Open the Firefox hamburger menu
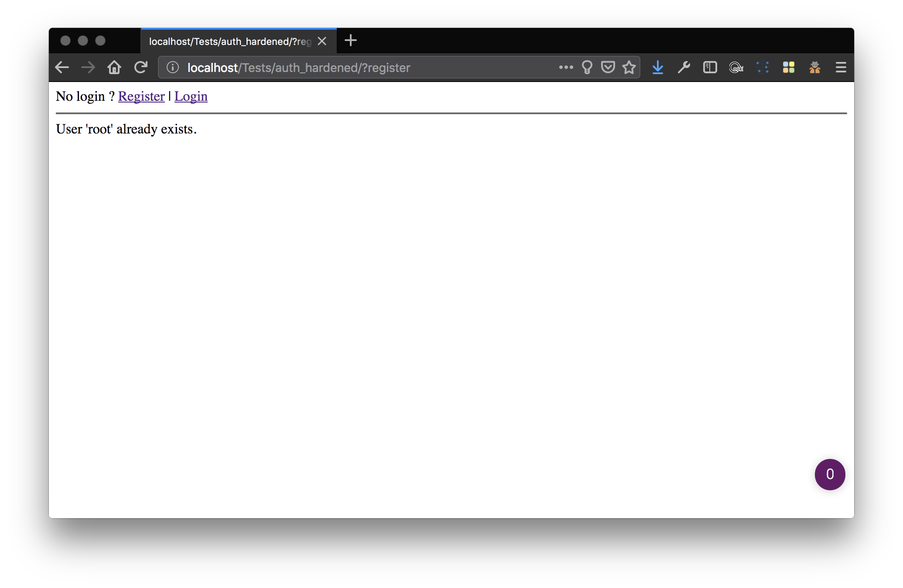The image size is (903, 588). pyautogui.click(x=841, y=68)
